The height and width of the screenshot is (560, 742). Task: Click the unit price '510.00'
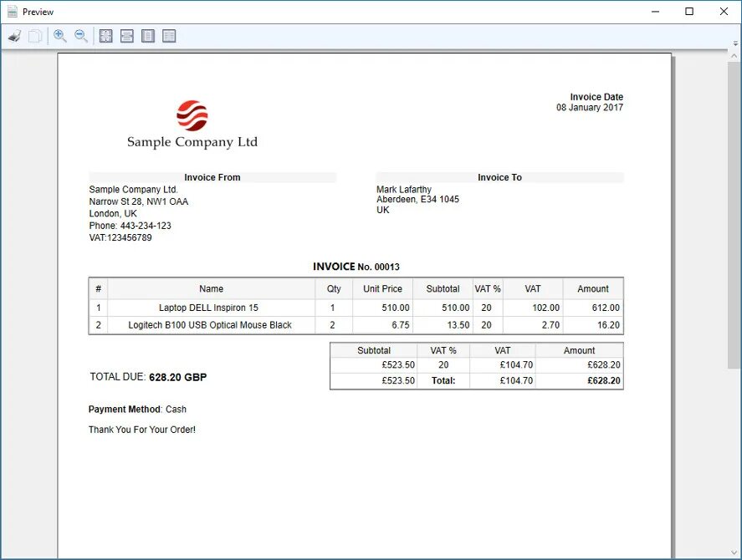coord(396,308)
